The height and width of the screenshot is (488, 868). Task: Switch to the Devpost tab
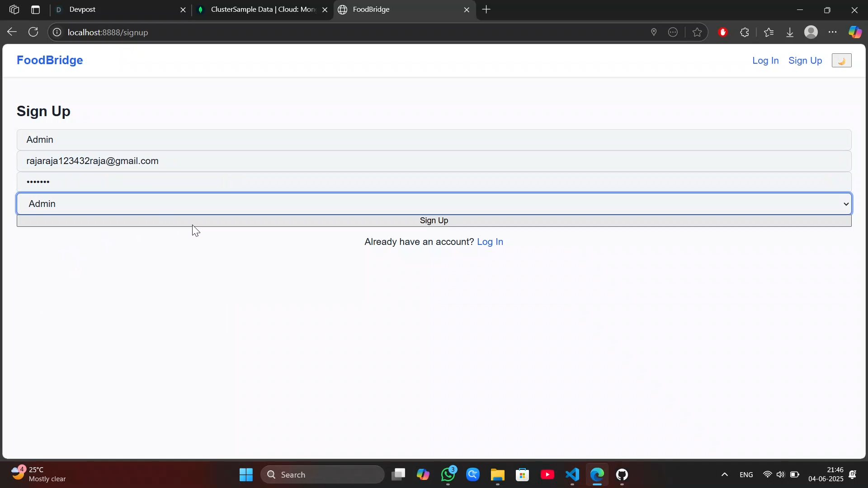pos(118,9)
